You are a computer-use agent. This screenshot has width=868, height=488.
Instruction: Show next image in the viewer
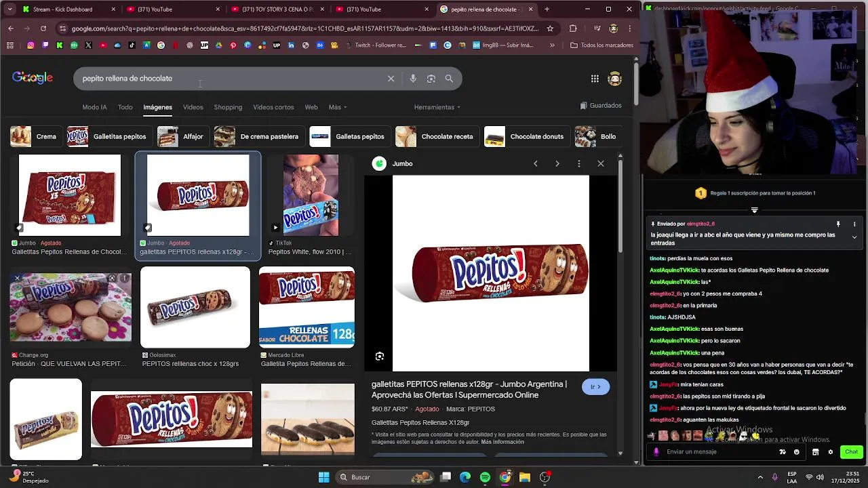point(557,163)
